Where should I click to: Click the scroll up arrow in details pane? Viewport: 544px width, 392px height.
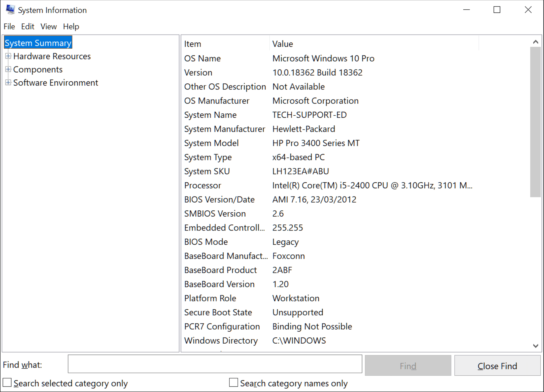pos(536,42)
